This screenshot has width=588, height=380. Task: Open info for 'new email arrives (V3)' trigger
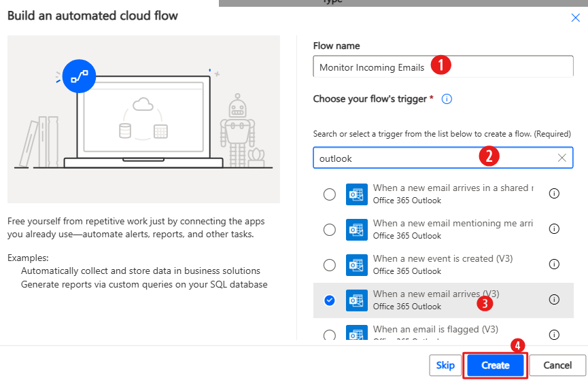click(x=554, y=300)
